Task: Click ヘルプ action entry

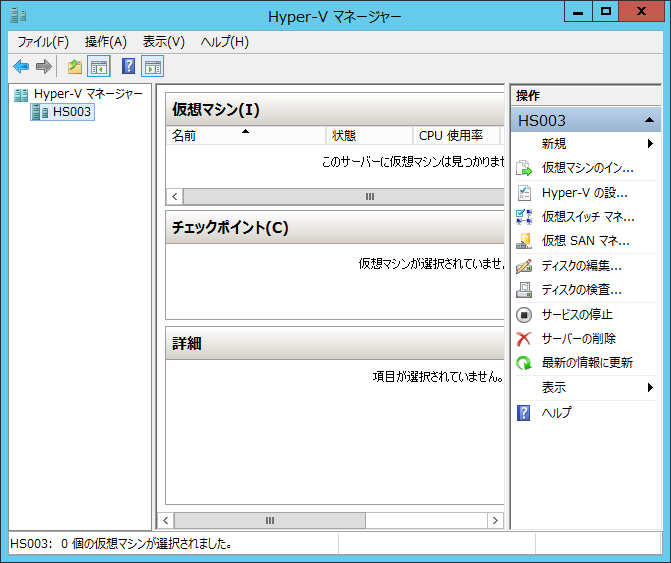Action: pos(556,413)
